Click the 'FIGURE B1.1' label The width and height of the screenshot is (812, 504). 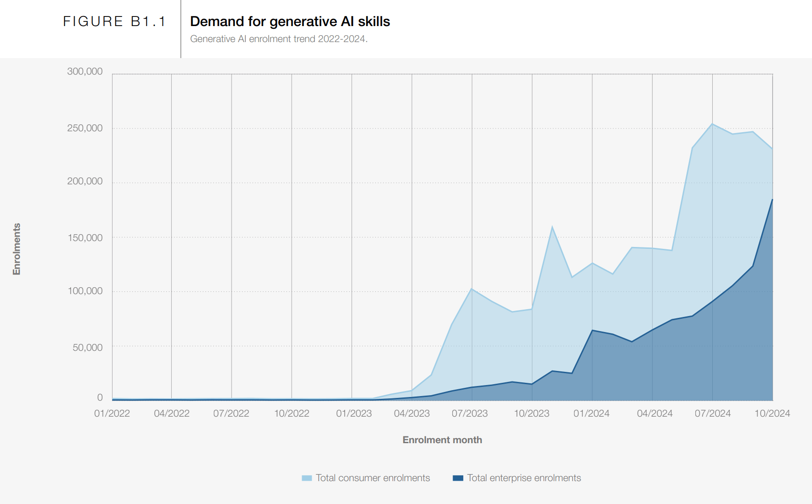114,21
